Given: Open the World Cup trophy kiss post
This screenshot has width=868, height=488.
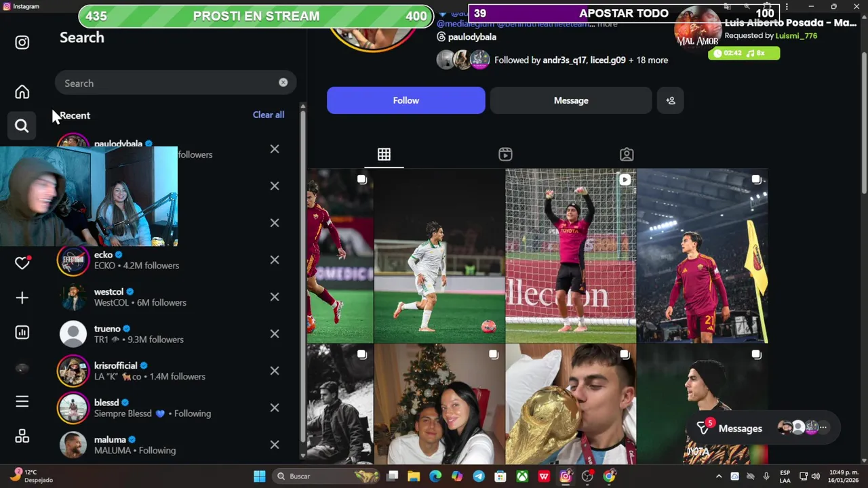Looking at the screenshot, I should point(571,404).
